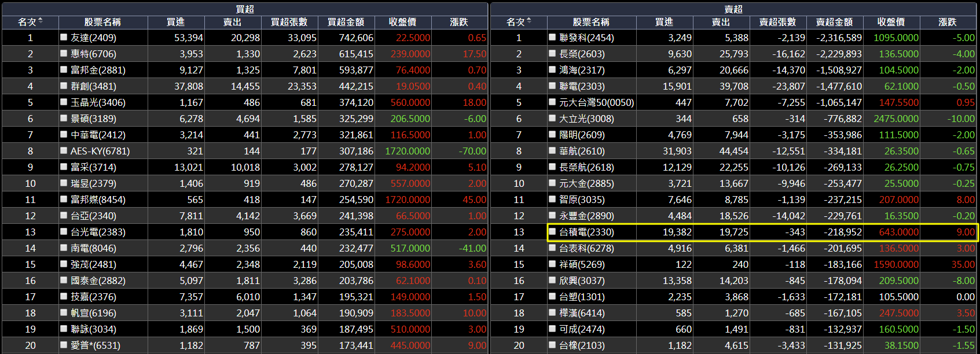Check the box next to 台橡(2103)
The image size is (980, 354).
[553, 345]
